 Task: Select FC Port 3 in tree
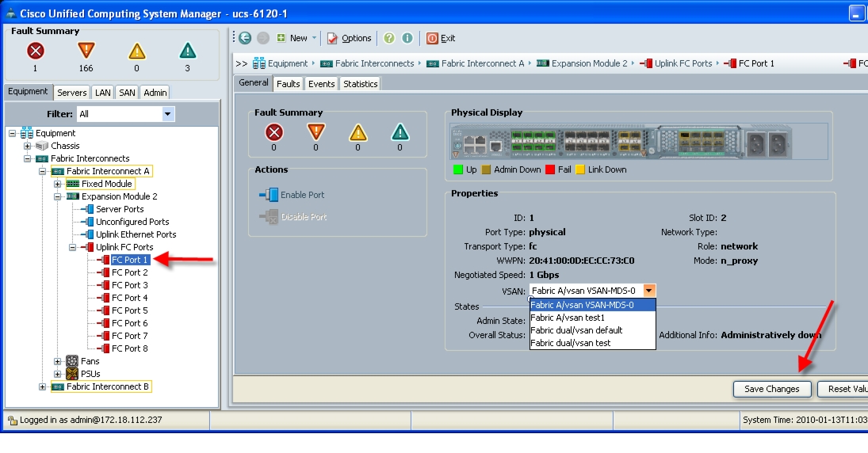tap(129, 285)
